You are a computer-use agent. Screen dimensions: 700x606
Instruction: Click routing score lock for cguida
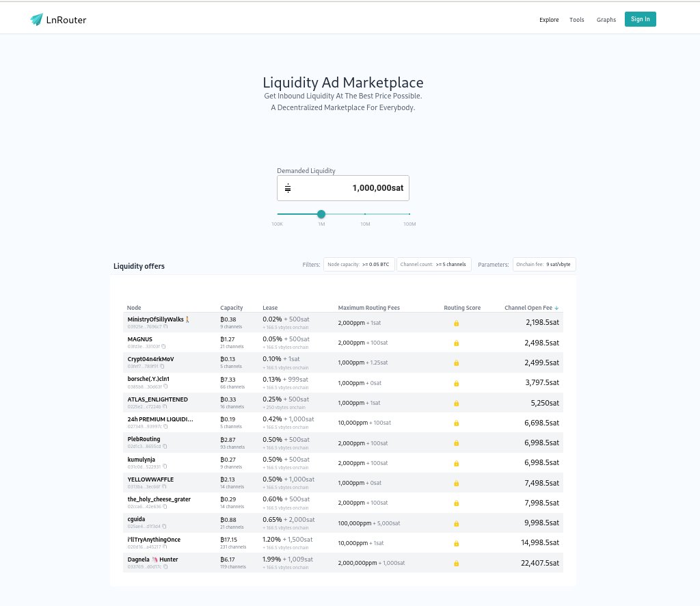[x=456, y=523]
